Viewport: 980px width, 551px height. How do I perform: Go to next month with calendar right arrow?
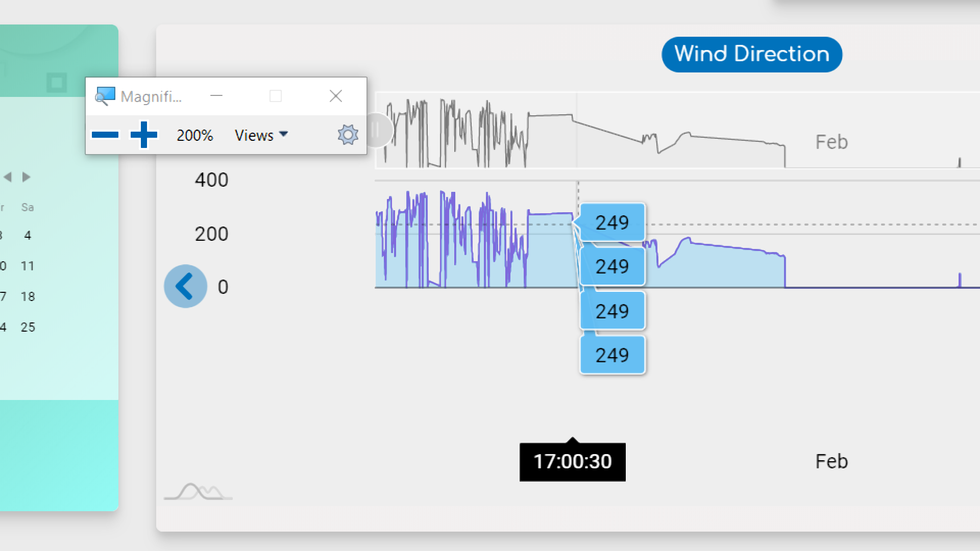(26, 177)
